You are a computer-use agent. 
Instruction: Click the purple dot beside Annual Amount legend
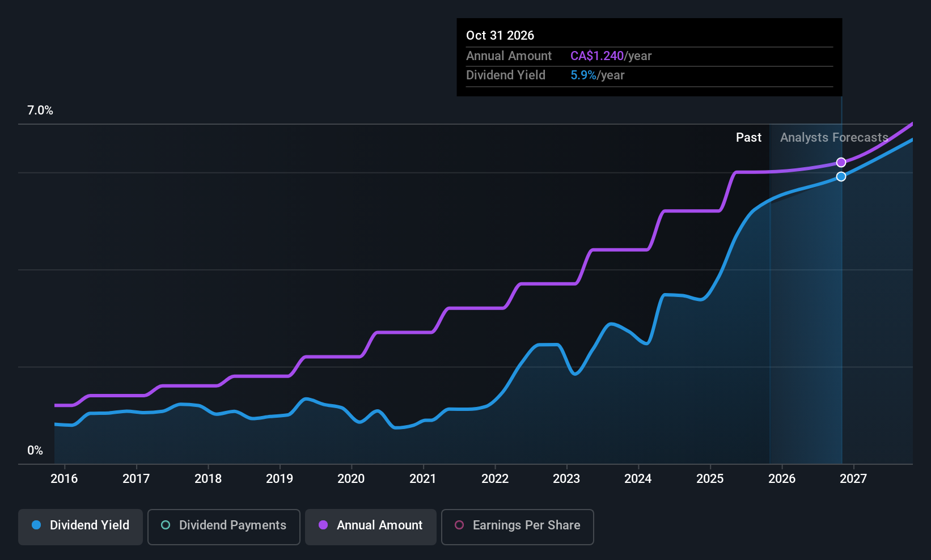pyautogui.click(x=323, y=525)
